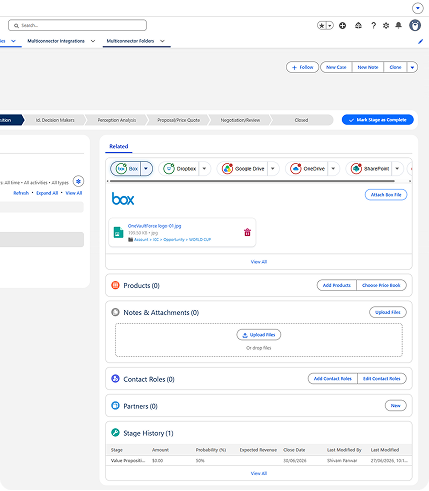Image resolution: width=429 pixels, height=491 pixels.
Task: Open the notifications bell
Action: pyautogui.click(x=398, y=25)
